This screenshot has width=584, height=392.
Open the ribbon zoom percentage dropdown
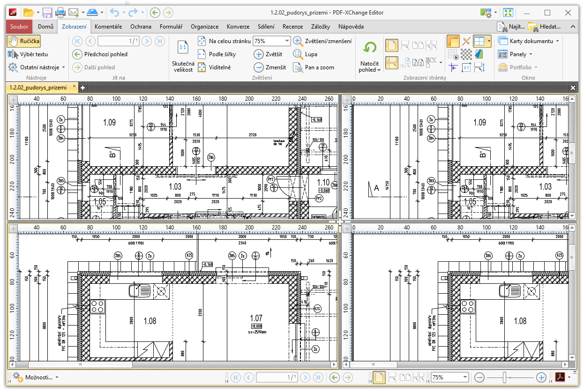[x=286, y=41]
